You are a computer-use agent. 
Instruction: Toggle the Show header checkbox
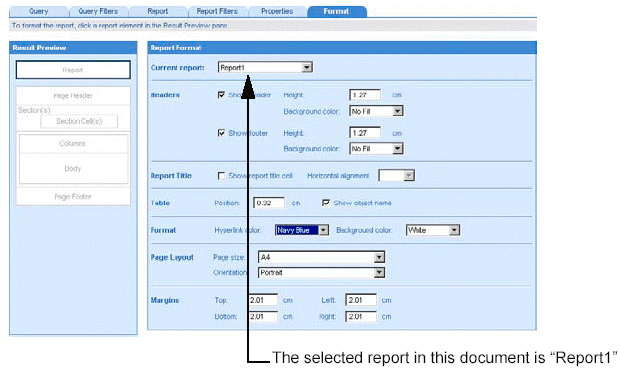(x=221, y=95)
